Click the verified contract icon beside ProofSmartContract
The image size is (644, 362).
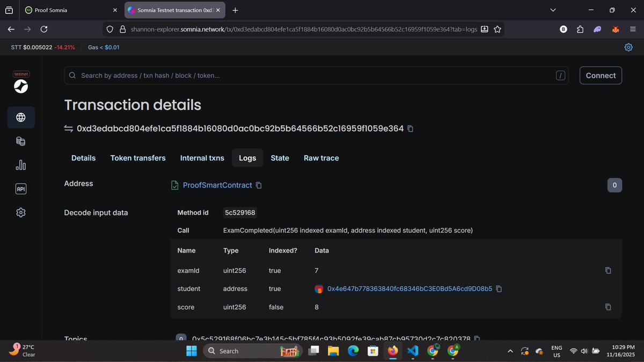pos(174,185)
